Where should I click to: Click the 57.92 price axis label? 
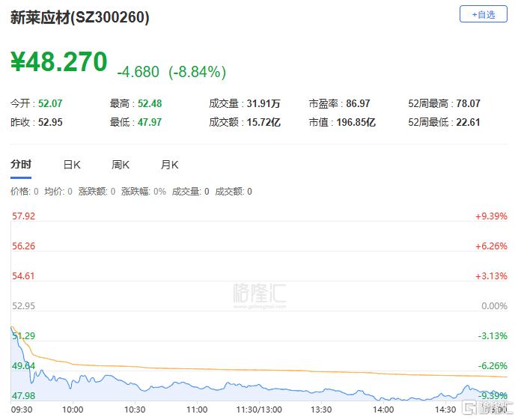click(x=23, y=216)
